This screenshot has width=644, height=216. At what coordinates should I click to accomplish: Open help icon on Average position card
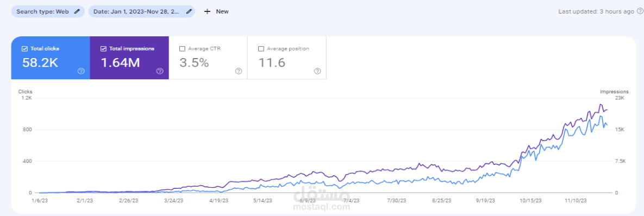click(317, 71)
